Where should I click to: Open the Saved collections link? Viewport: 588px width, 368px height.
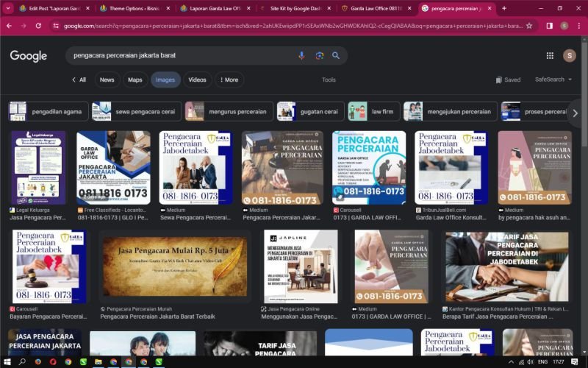pyautogui.click(x=508, y=79)
